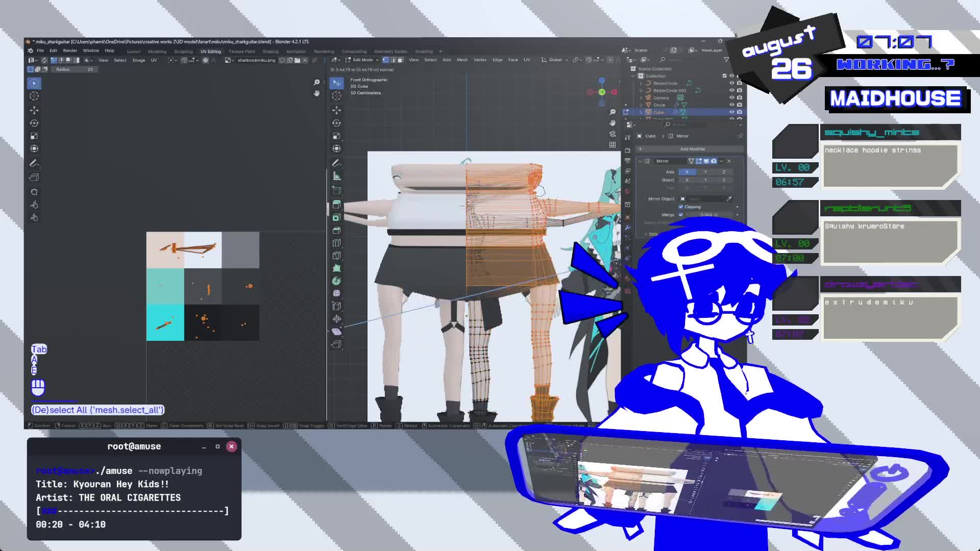The height and width of the screenshot is (551, 980).
Task: Click the viewport camera view icon
Action: (612, 134)
